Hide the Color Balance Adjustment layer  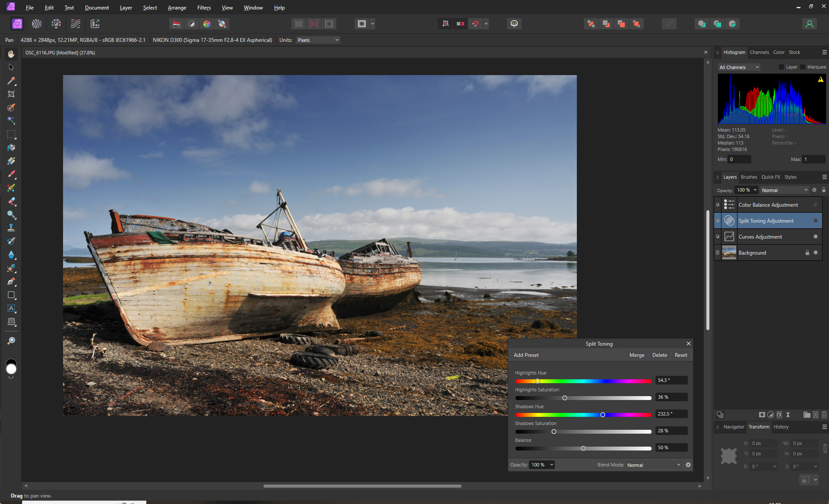(x=816, y=205)
